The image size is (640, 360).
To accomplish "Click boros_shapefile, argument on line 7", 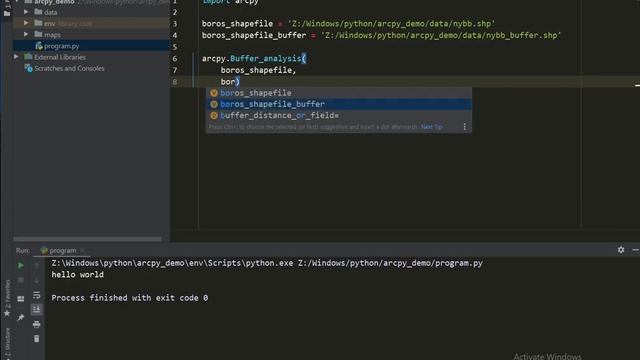I will (x=258, y=70).
